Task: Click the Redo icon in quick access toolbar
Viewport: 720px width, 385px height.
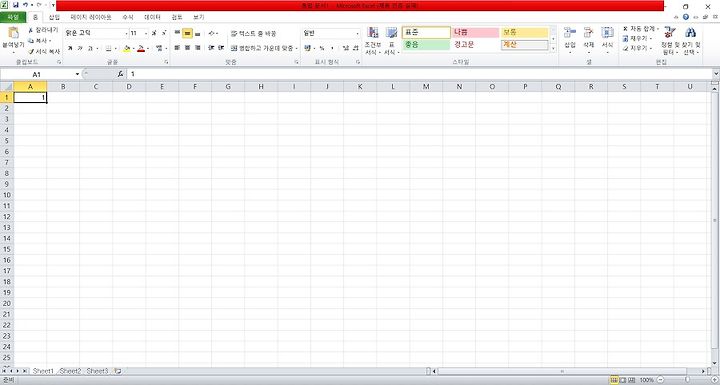Action: pos(39,5)
